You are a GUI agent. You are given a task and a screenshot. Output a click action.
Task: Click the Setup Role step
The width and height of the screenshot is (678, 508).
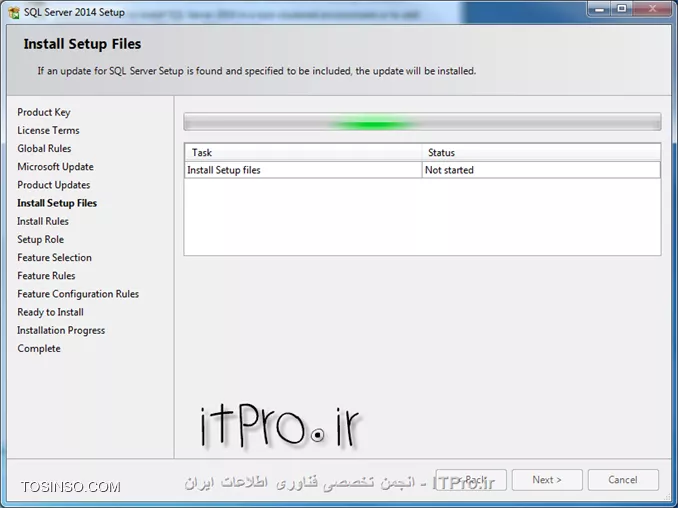click(x=41, y=239)
